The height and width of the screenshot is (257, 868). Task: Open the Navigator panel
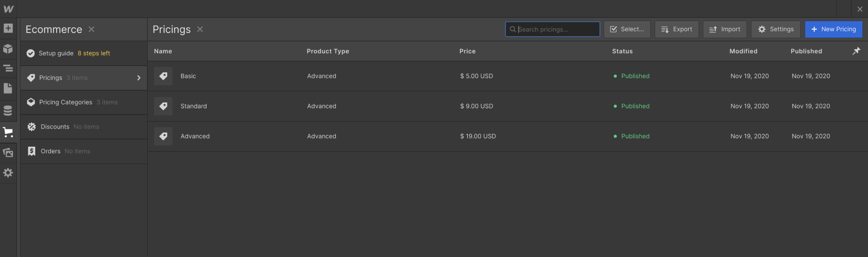coord(8,69)
